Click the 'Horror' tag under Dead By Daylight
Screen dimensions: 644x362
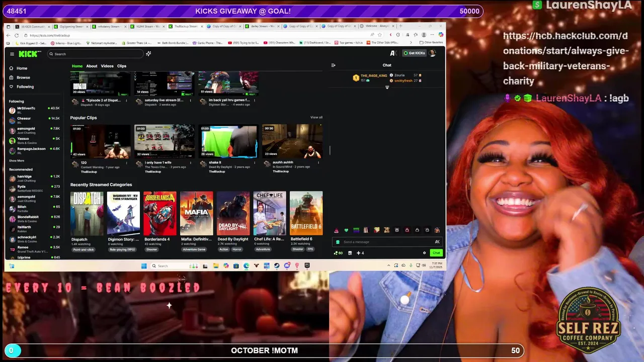click(237, 249)
